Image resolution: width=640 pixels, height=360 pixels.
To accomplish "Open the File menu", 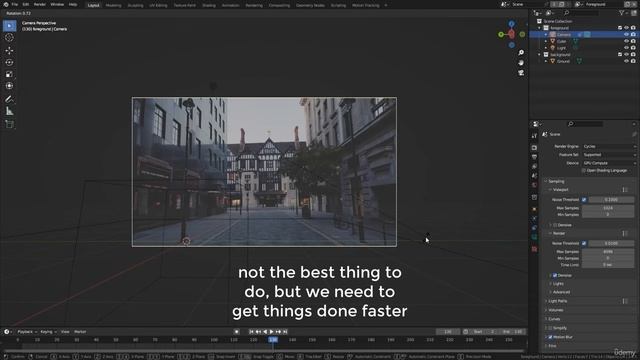I will point(15,4).
